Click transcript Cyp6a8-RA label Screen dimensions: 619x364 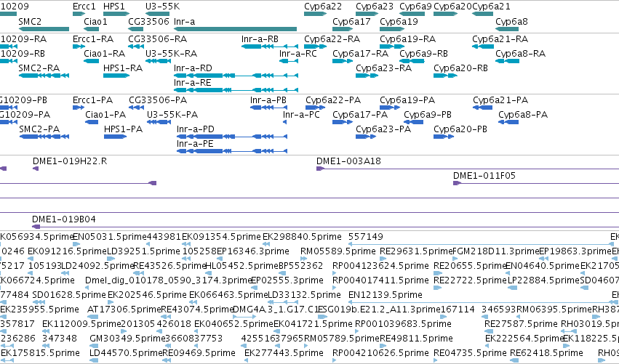point(520,53)
